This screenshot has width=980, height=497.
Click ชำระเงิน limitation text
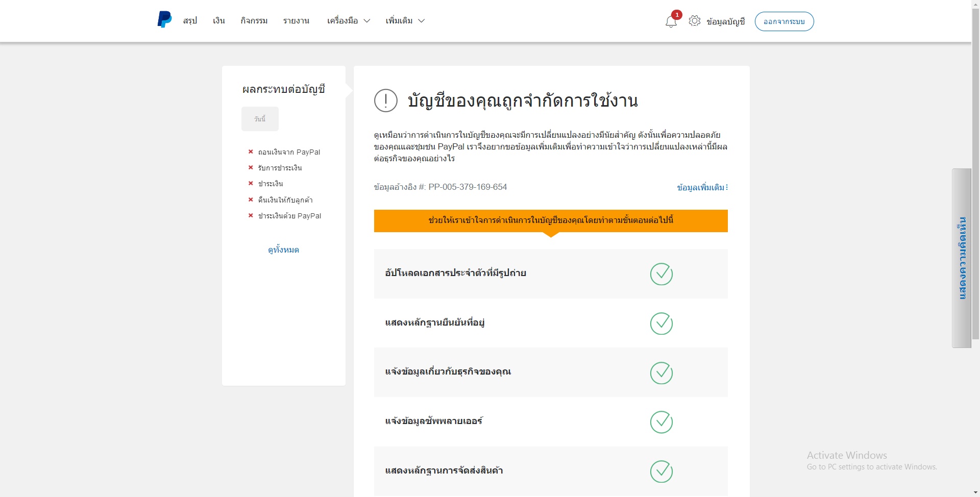coord(271,184)
